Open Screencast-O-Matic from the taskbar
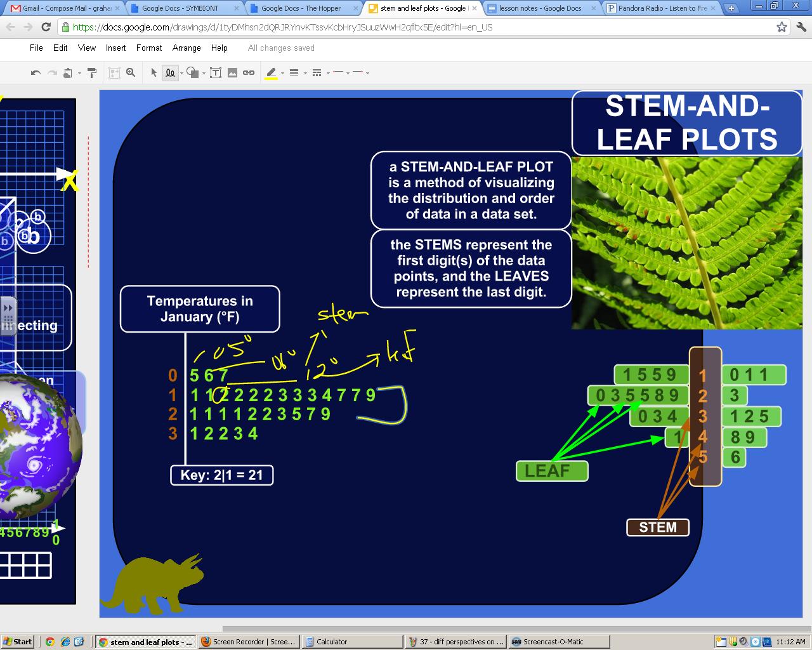Screen dimensions: 812x650 (559, 642)
